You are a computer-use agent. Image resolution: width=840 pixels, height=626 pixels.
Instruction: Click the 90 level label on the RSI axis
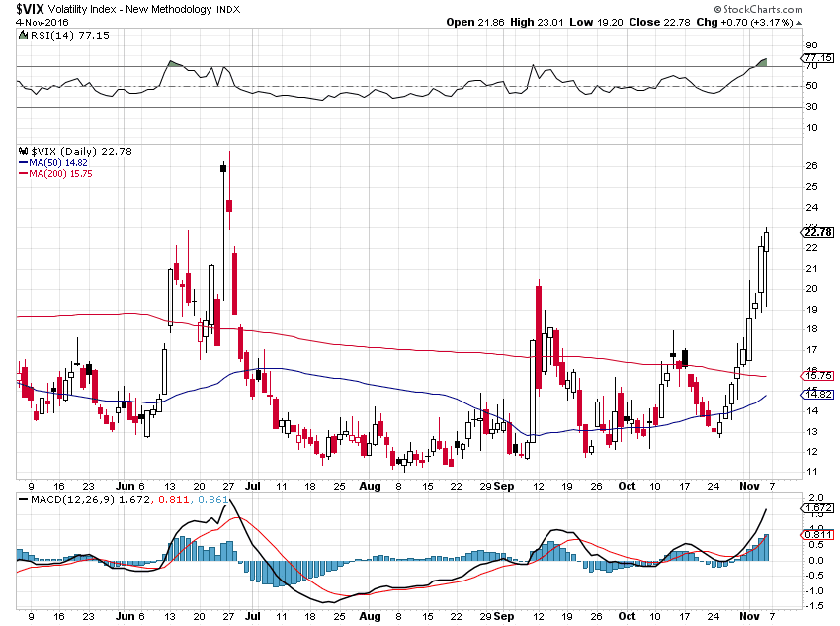(811, 45)
